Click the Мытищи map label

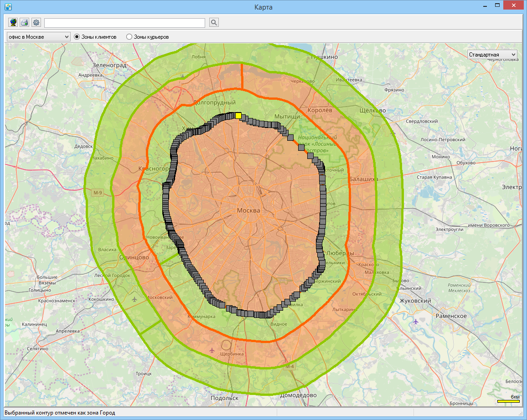click(x=287, y=117)
